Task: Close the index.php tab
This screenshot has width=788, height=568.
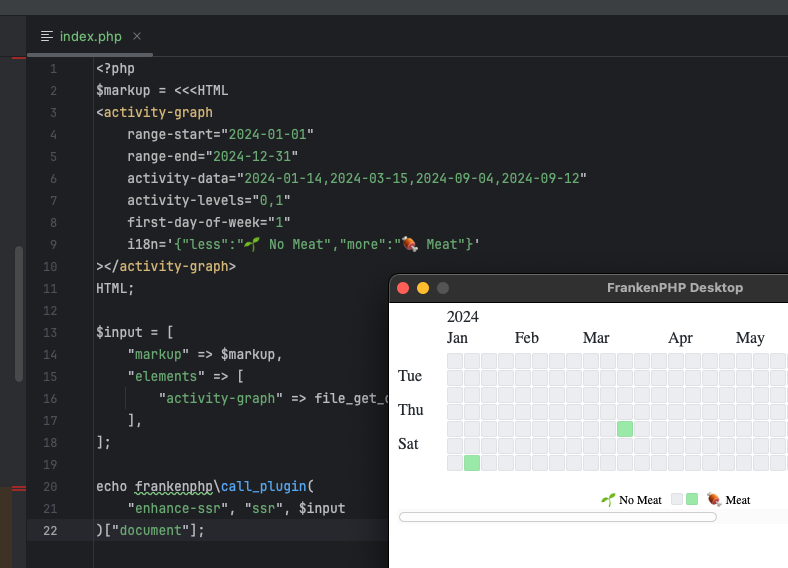Action: pos(137,36)
